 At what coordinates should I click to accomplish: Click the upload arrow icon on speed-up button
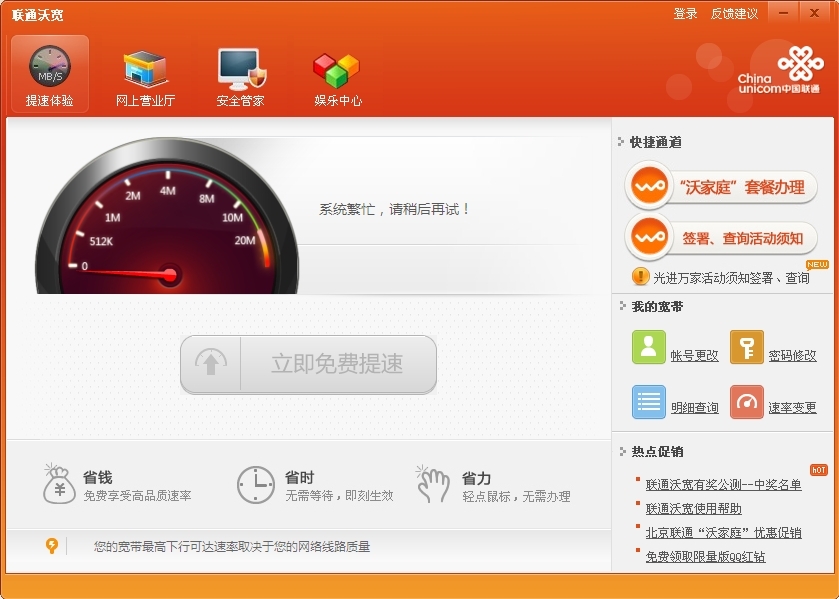click(x=211, y=364)
